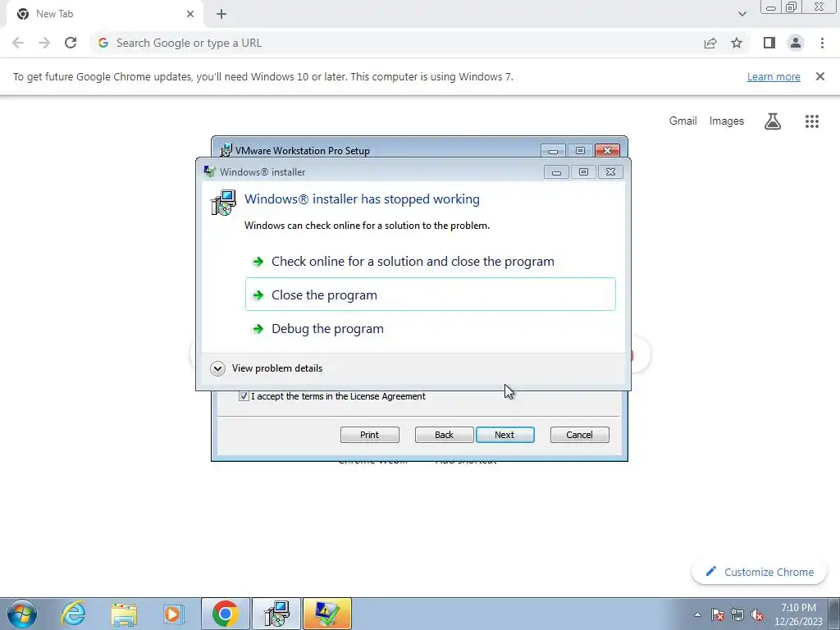Image resolution: width=840 pixels, height=630 pixels.
Task: Switch to Chrome in taskbar
Action: pos(225,614)
